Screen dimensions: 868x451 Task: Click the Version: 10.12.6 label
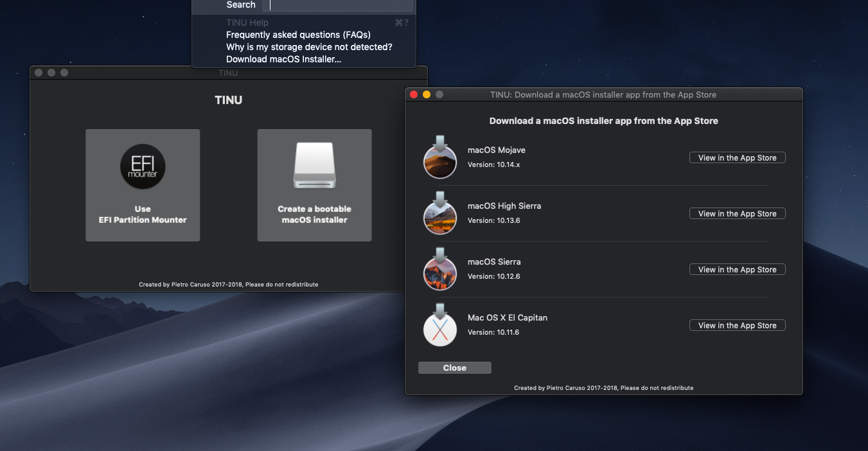coord(493,277)
